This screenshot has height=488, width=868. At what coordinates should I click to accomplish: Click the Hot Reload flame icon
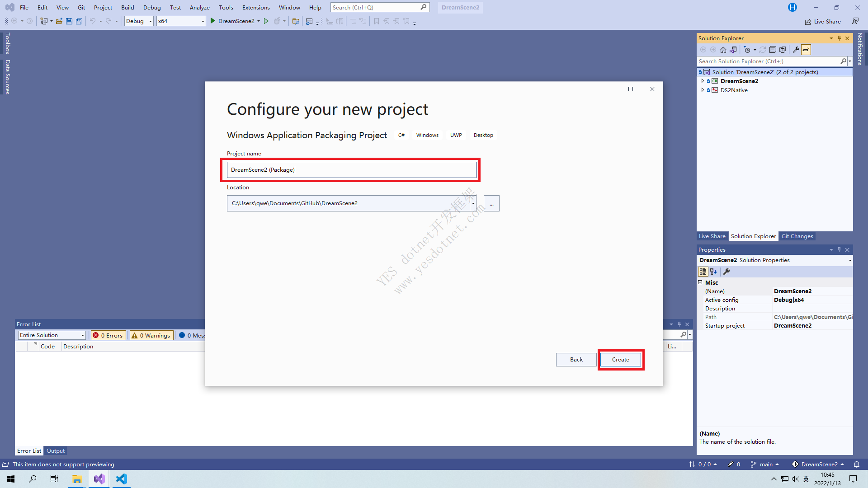[x=277, y=21]
